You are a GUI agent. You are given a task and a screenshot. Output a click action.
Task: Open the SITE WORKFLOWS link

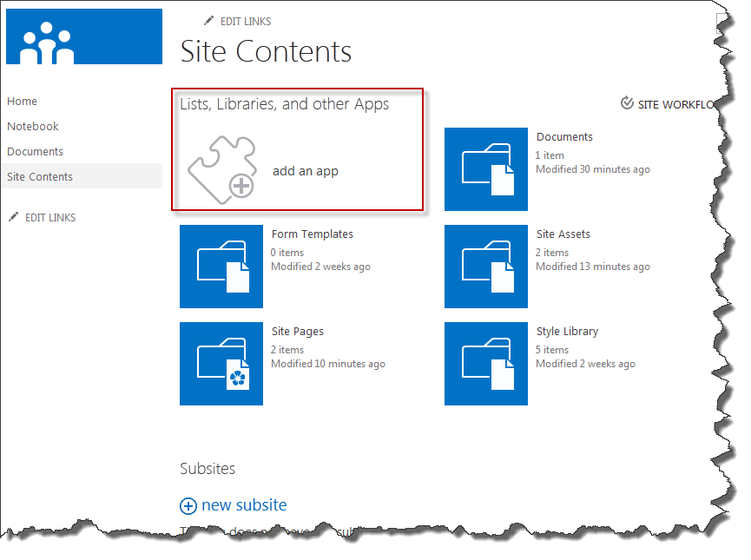676,104
